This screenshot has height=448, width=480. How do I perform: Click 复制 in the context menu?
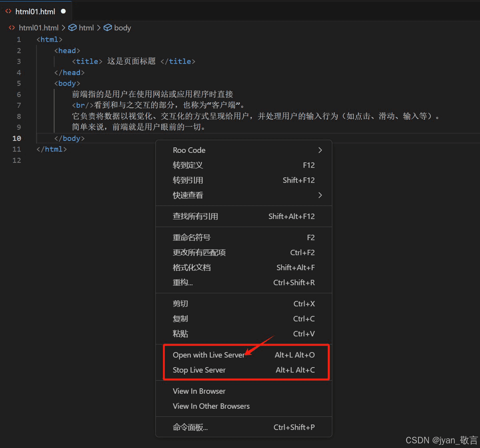point(180,319)
